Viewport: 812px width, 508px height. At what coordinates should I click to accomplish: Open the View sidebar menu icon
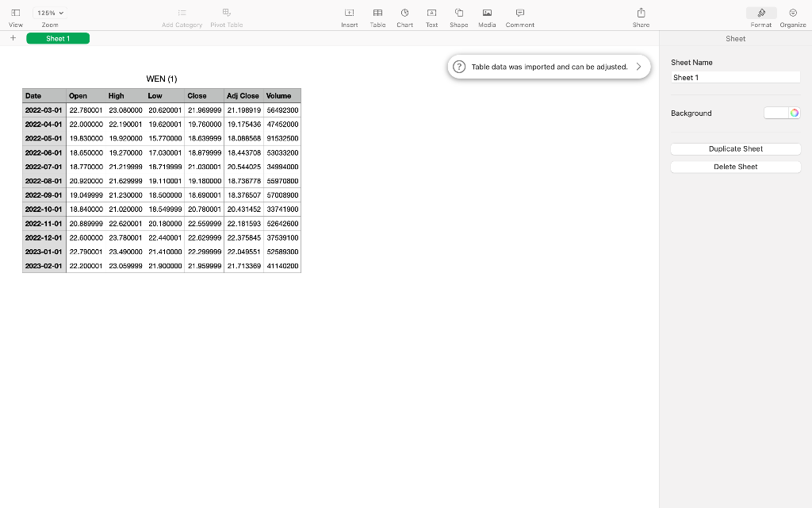click(16, 13)
